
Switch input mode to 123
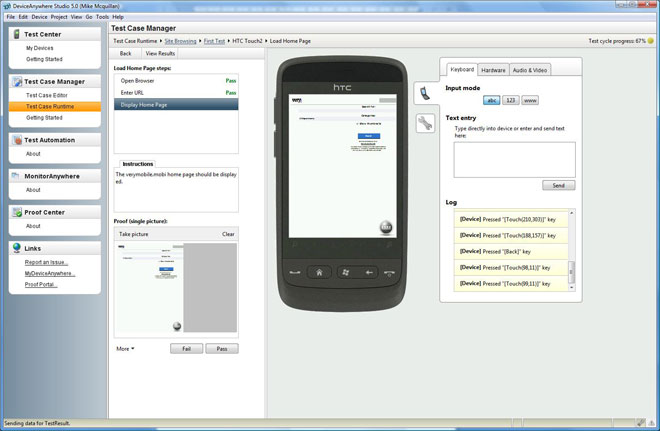(510, 100)
